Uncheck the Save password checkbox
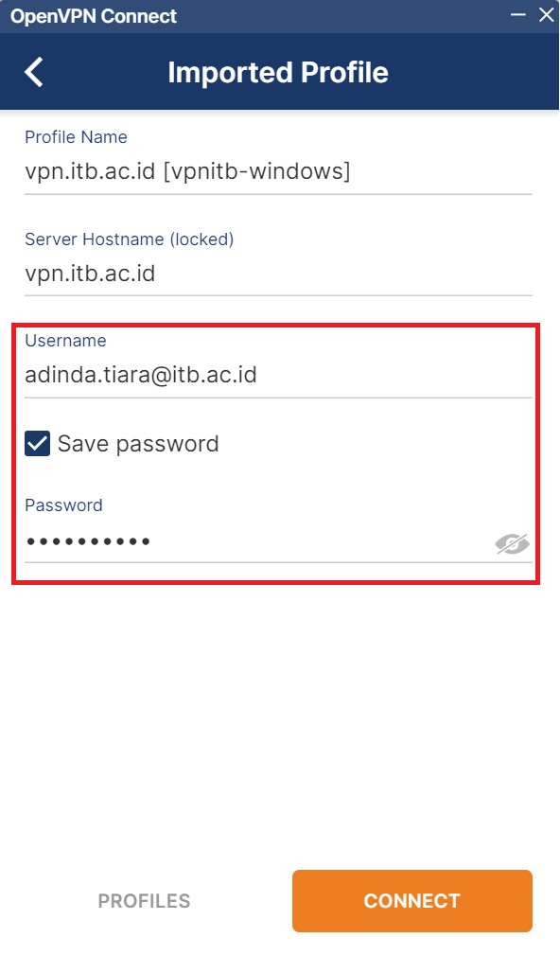Image resolution: width=560 pixels, height=955 pixels. (37, 443)
